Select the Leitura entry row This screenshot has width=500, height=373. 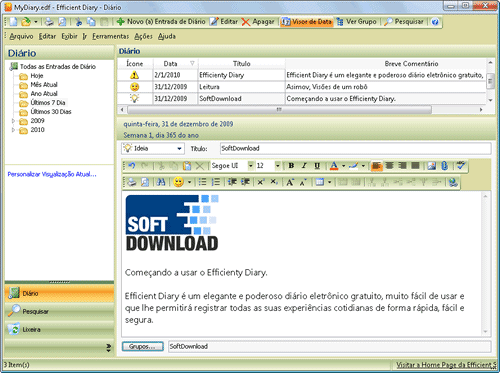click(x=302, y=87)
